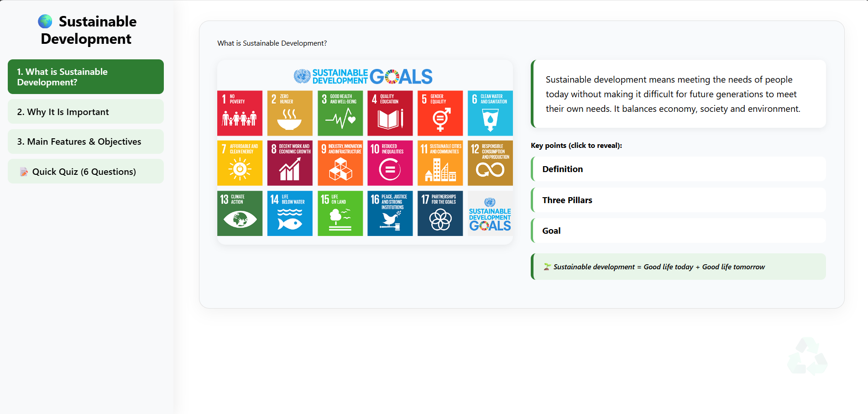Reveal the Goal key point
The image size is (868, 414).
pyautogui.click(x=678, y=231)
